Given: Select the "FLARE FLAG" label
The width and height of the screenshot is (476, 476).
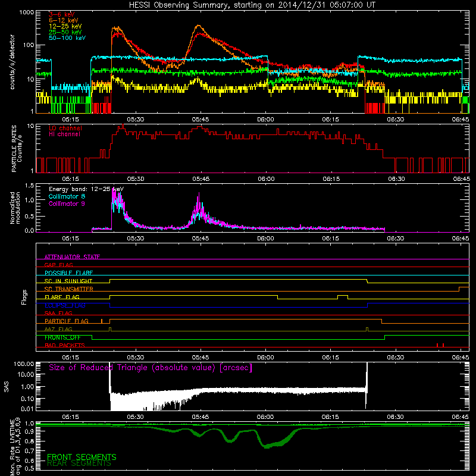Looking at the screenshot, I should pyautogui.click(x=62, y=297).
